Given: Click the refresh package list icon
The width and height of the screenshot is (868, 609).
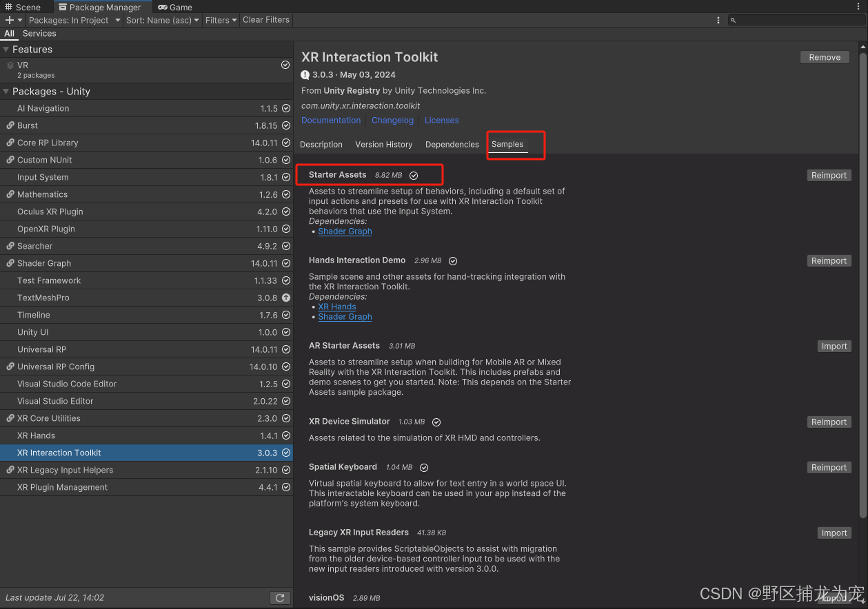Looking at the screenshot, I should [x=279, y=598].
